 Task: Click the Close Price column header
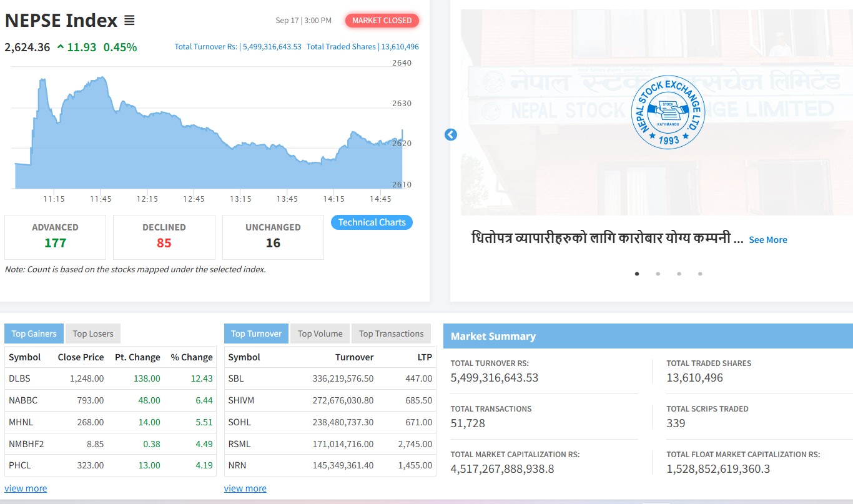pos(81,357)
